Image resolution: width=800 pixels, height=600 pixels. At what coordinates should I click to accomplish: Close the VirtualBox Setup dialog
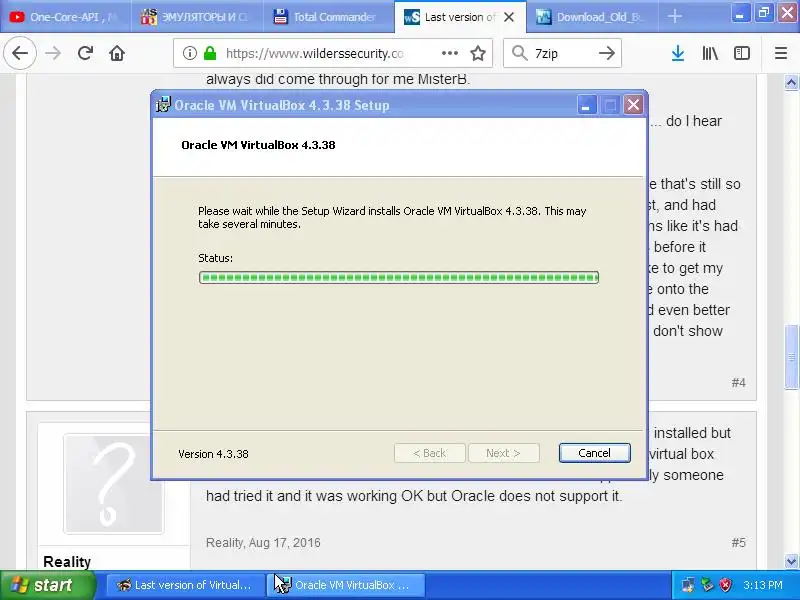pos(634,105)
